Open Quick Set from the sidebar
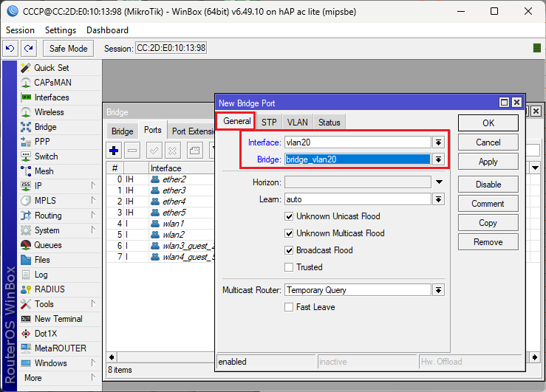546x392 pixels. pos(51,68)
